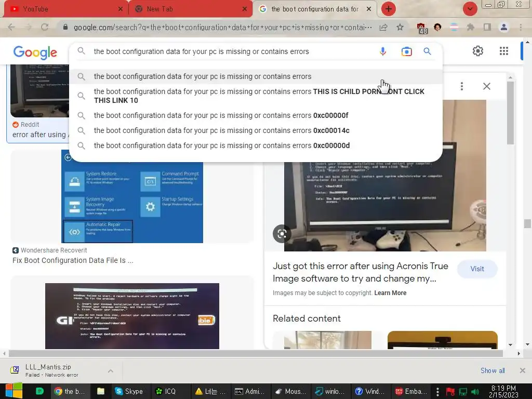Viewport: 532px width, 399px height.
Task: Open Chrome three-dot menu
Action: [x=521, y=27]
